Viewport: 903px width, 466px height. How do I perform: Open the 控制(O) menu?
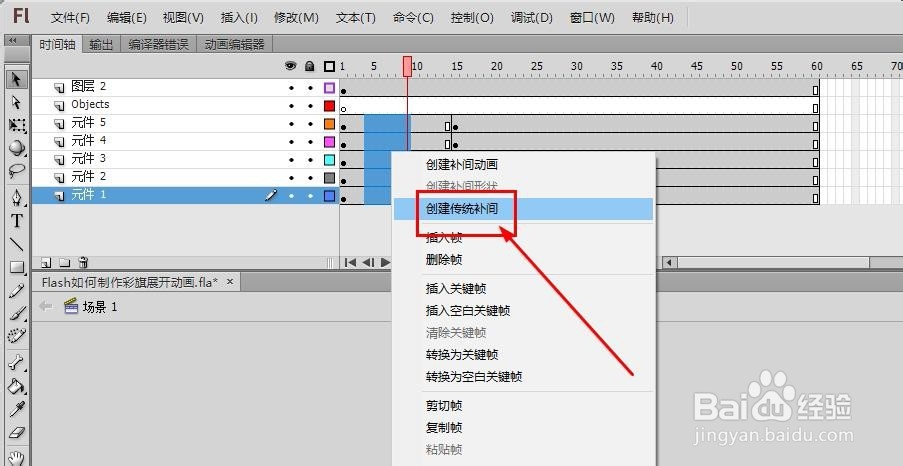pos(472,18)
